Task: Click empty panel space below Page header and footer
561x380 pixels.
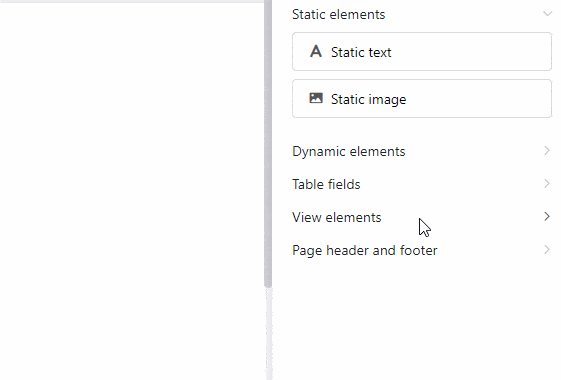Action: (x=415, y=322)
